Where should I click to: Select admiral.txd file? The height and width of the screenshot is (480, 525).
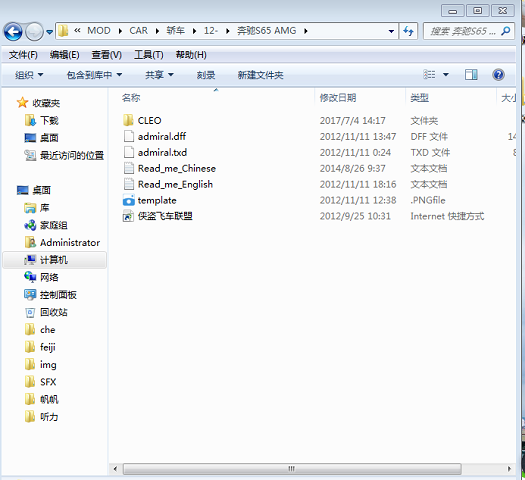pyautogui.click(x=162, y=152)
